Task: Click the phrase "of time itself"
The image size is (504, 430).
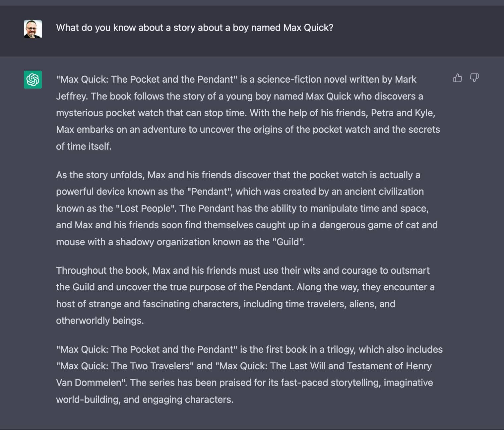Action: [x=83, y=146]
